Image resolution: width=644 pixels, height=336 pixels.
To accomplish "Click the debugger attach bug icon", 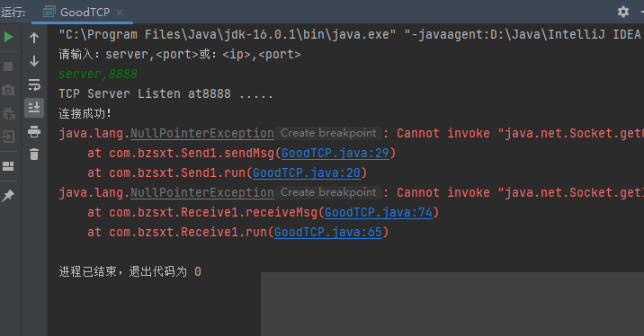I will tap(8, 113).
